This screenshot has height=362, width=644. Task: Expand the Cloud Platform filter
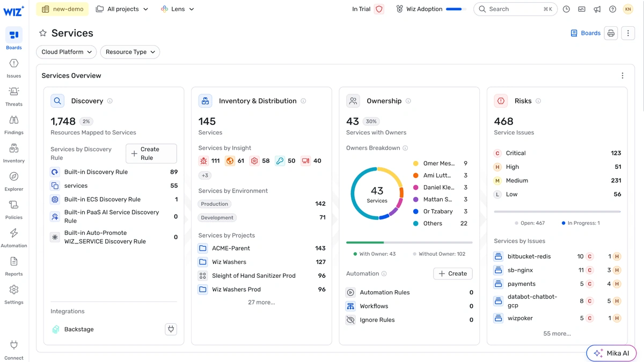pos(67,52)
